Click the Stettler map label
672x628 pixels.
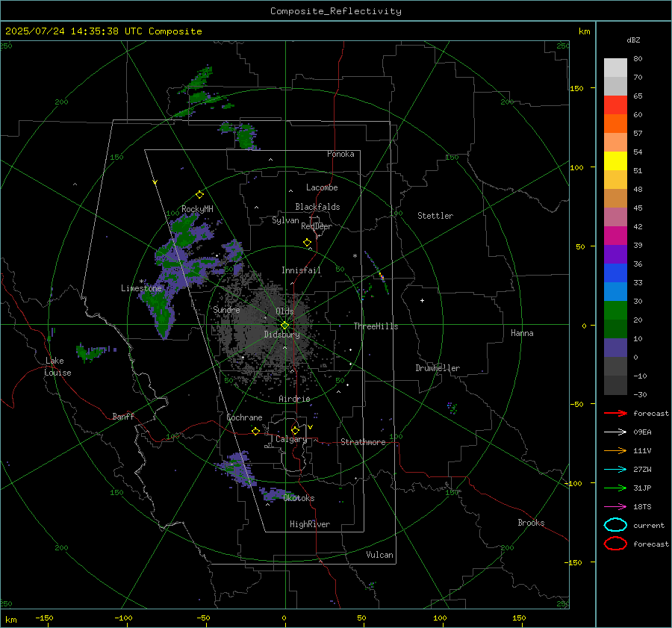point(435,216)
